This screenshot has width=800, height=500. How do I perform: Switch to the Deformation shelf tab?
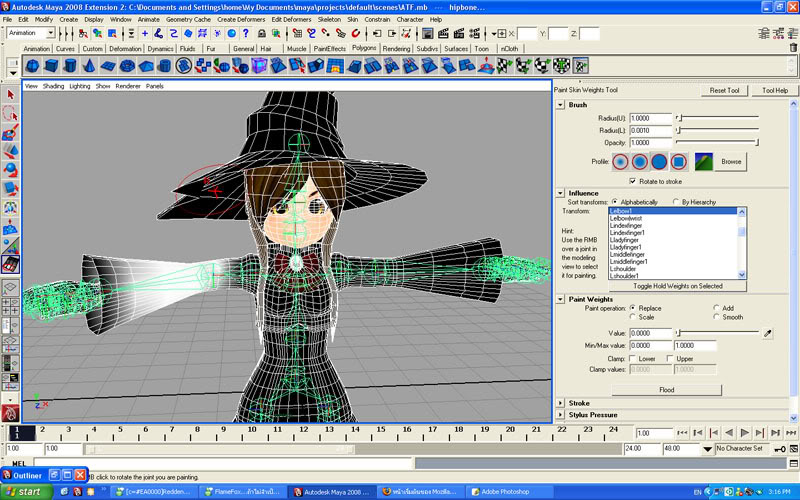(125, 49)
